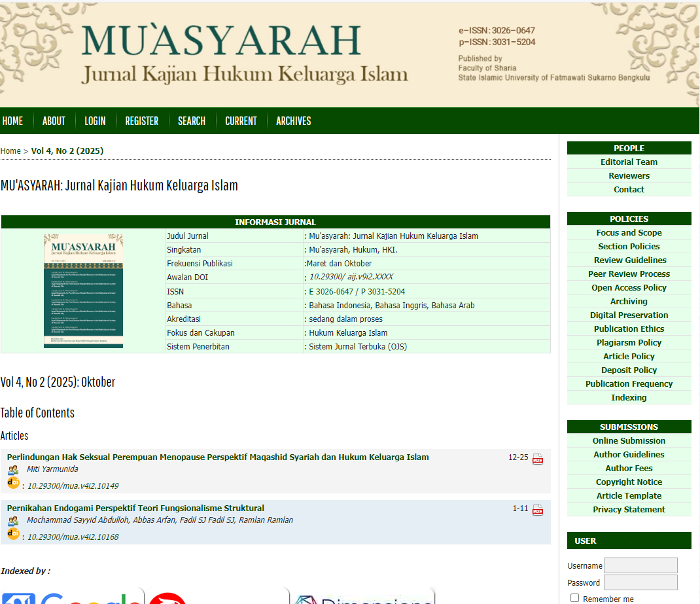Click author icon next to Mochammad Sayyid Abdulloh
This screenshot has width=700, height=604.
coord(13,521)
